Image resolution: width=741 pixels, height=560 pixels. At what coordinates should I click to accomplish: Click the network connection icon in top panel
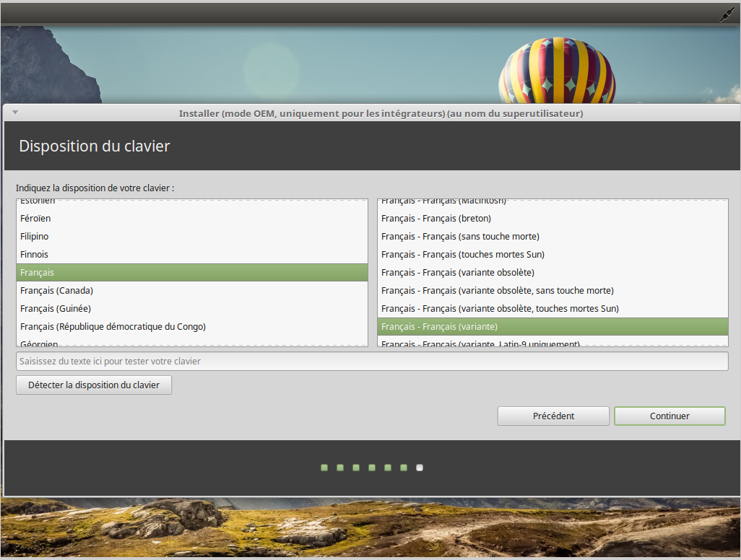[727, 14]
